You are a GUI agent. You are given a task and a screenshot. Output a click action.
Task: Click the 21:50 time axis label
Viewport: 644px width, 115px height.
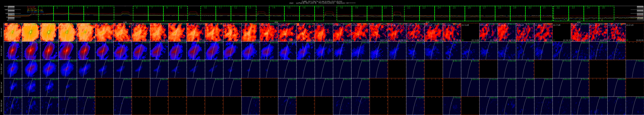pyautogui.click(x=125, y=22)
